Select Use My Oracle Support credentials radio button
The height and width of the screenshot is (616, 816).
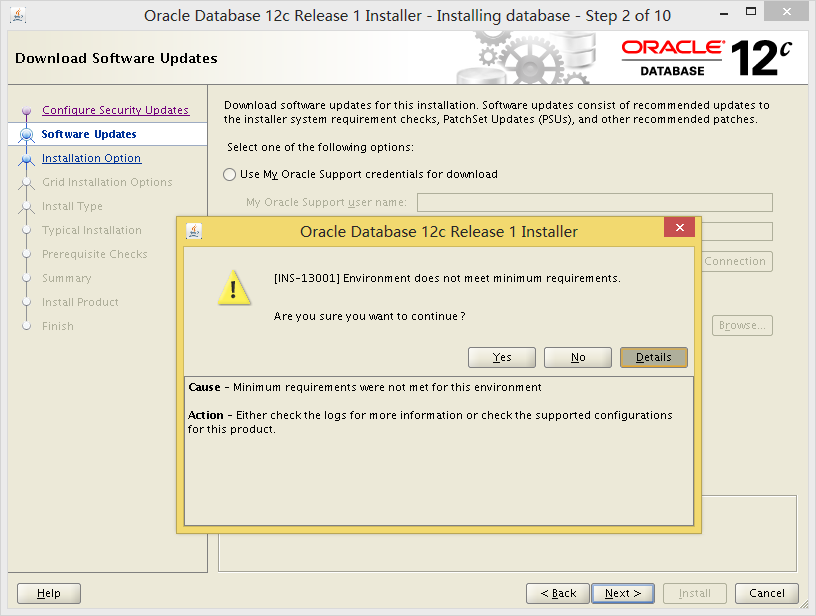click(x=230, y=175)
